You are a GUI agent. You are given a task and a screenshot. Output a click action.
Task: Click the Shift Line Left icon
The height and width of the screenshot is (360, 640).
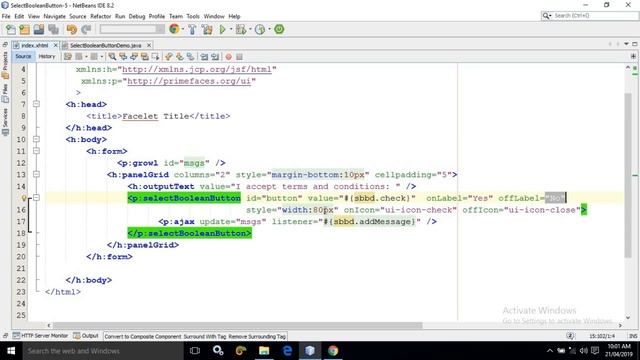click(204, 57)
